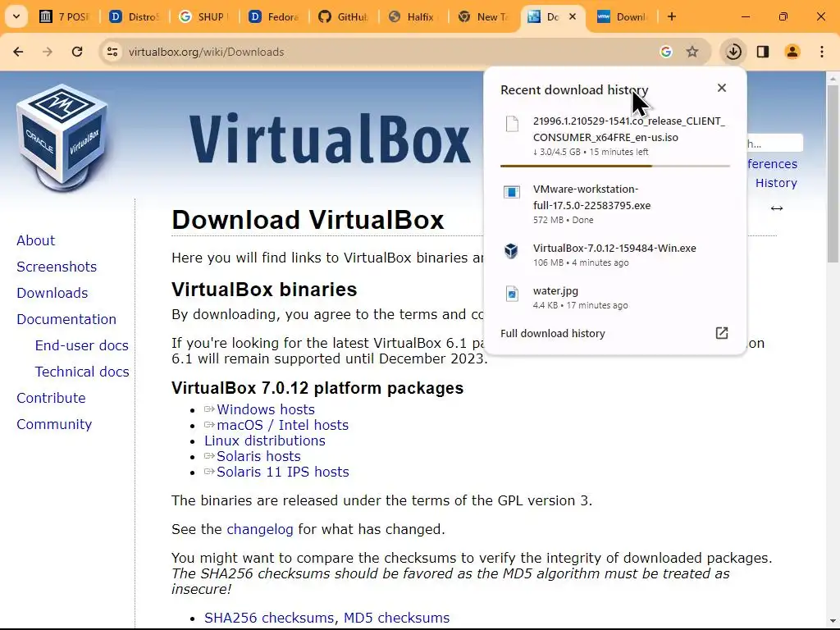
Task: Toggle the downloads toolbar icon
Action: (733, 52)
